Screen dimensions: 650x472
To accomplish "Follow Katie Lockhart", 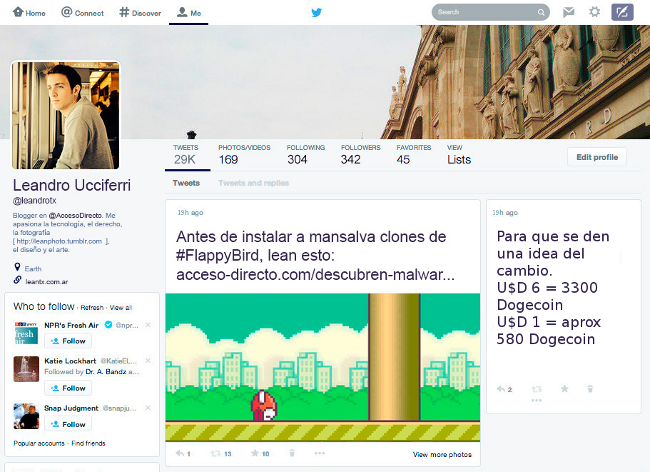I will tap(68, 388).
